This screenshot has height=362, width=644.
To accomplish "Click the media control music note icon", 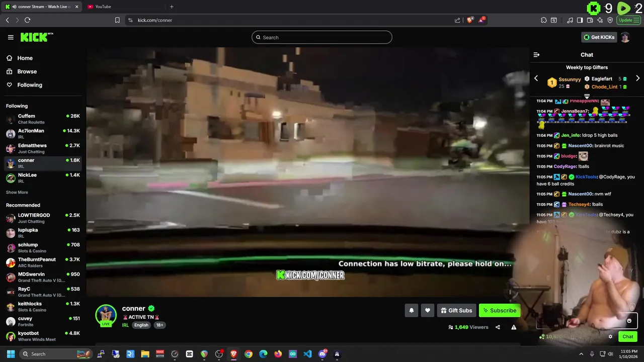I will (x=570, y=20).
